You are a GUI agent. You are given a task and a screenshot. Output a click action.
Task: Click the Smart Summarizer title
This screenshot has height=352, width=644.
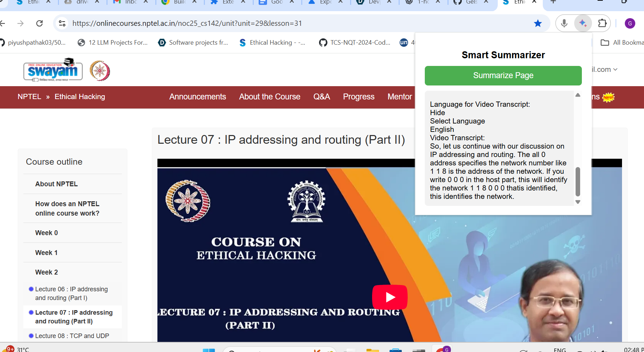[x=503, y=55]
